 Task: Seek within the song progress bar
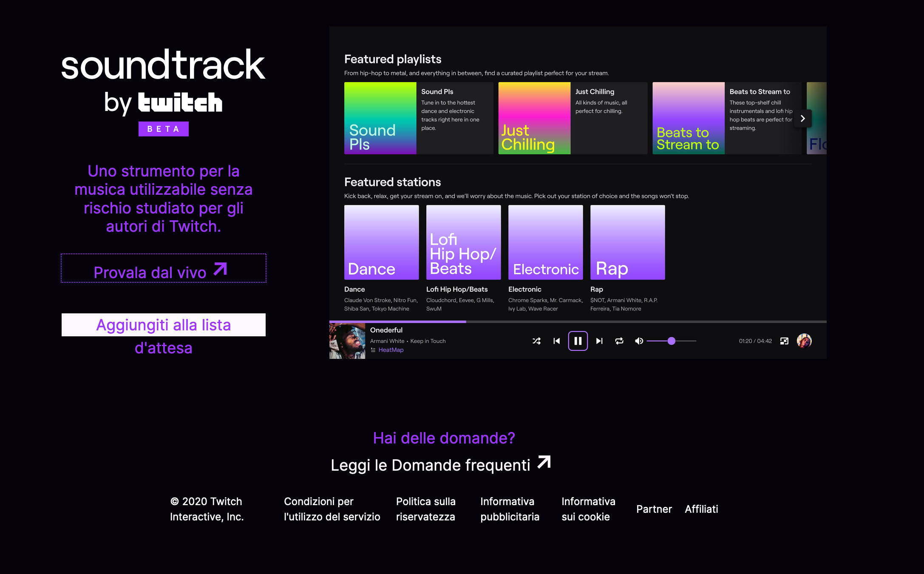tap(578, 322)
